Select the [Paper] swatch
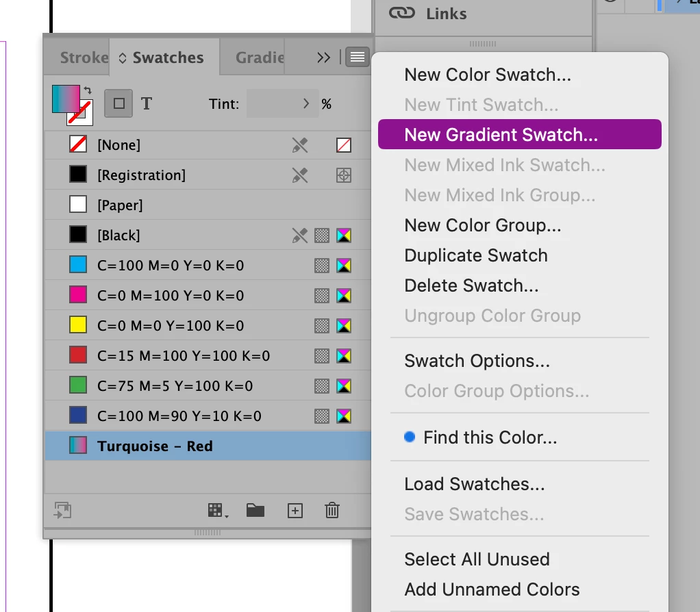The width and height of the screenshot is (700, 612). pos(208,205)
